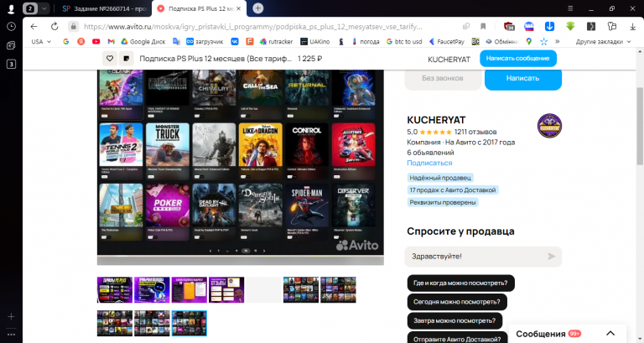Open the sidebar panel numbered 3
Screen dimensions: 644x343
click(x=11, y=64)
